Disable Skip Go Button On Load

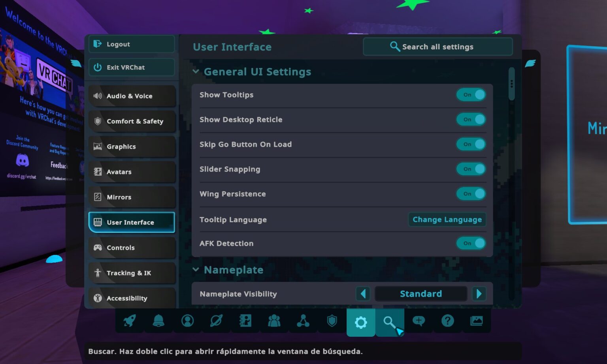(471, 144)
